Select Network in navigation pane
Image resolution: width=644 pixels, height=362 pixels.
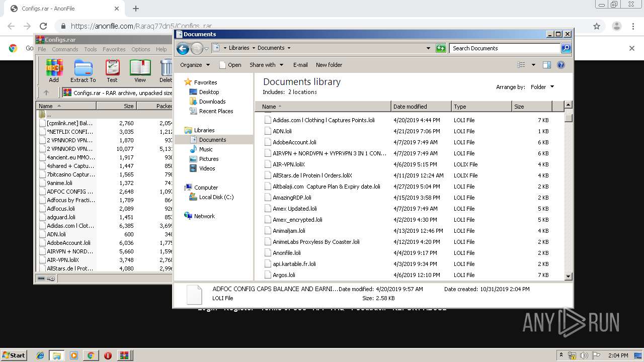pos(204,216)
